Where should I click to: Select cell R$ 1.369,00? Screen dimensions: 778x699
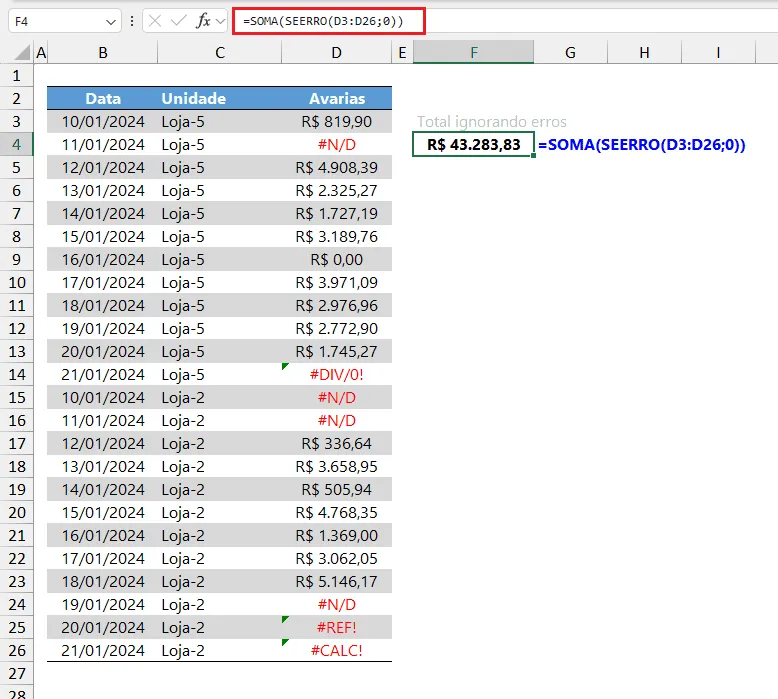336,535
